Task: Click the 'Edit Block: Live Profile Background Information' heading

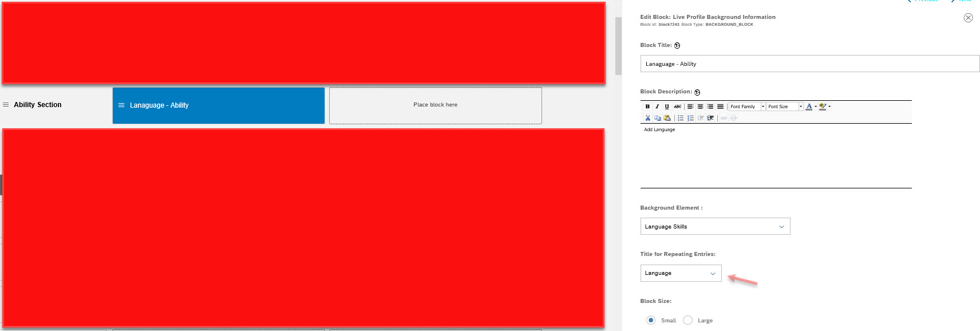Action: (x=708, y=17)
